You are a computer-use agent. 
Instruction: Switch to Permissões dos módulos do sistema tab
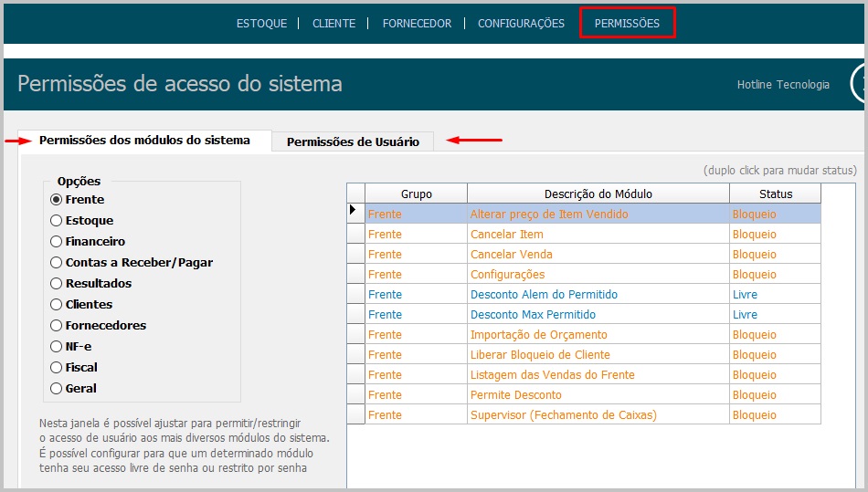(144, 141)
